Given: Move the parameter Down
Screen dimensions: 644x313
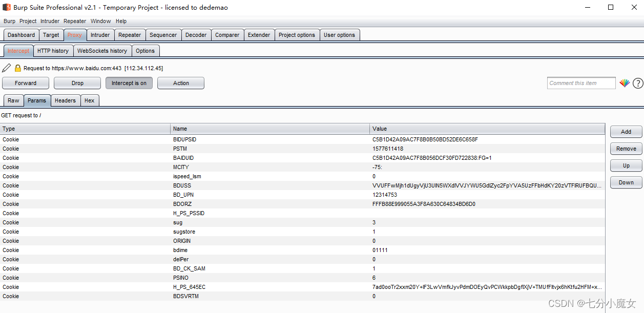Looking at the screenshot, I should pos(626,182).
